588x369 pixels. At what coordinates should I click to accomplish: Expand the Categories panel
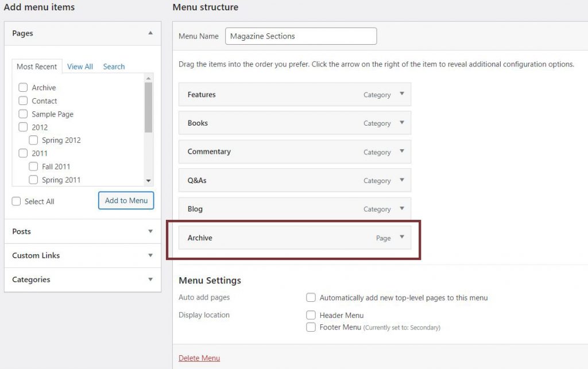tap(150, 279)
